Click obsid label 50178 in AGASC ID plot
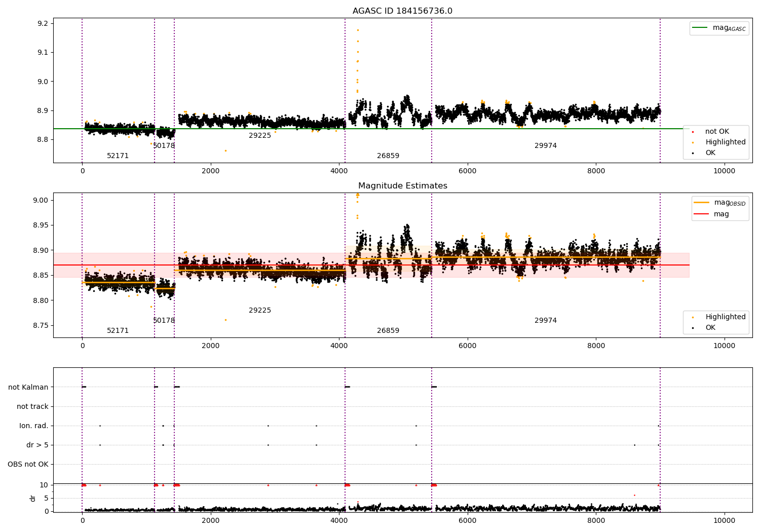 click(164, 145)
